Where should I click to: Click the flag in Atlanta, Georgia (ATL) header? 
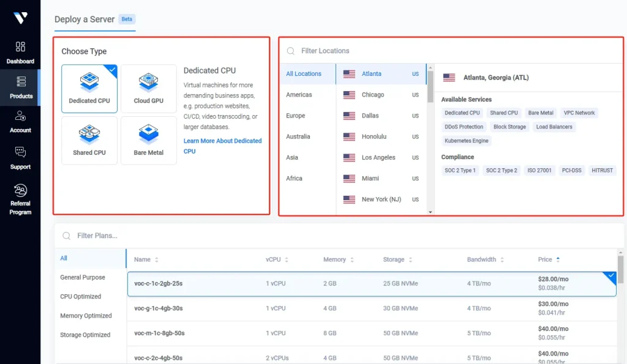point(449,78)
